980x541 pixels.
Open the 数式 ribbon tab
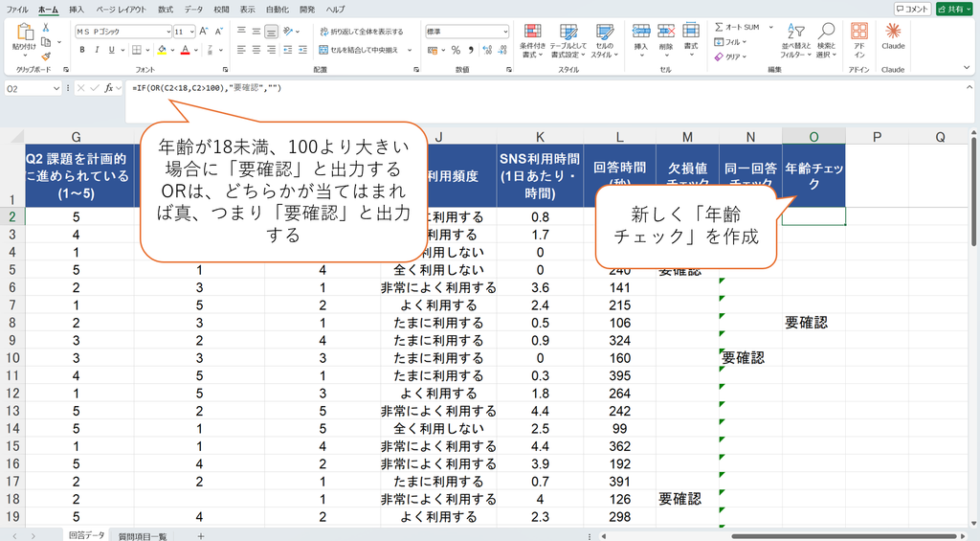[165, 10]
